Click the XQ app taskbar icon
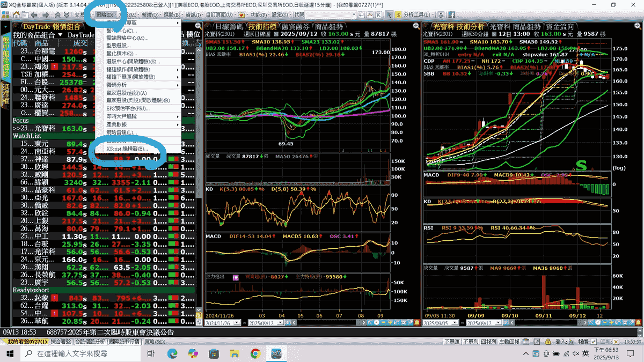Screen dimensions: 644x362 pyautogui.click(x=276, y=353)
